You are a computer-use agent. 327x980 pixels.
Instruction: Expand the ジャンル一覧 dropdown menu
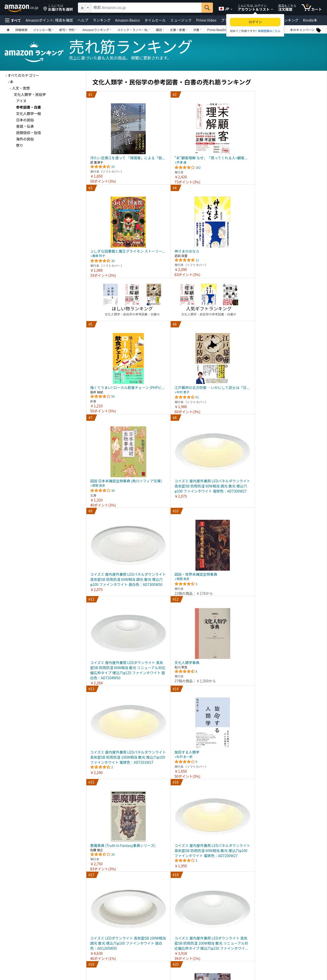click(x=43, y=30)
